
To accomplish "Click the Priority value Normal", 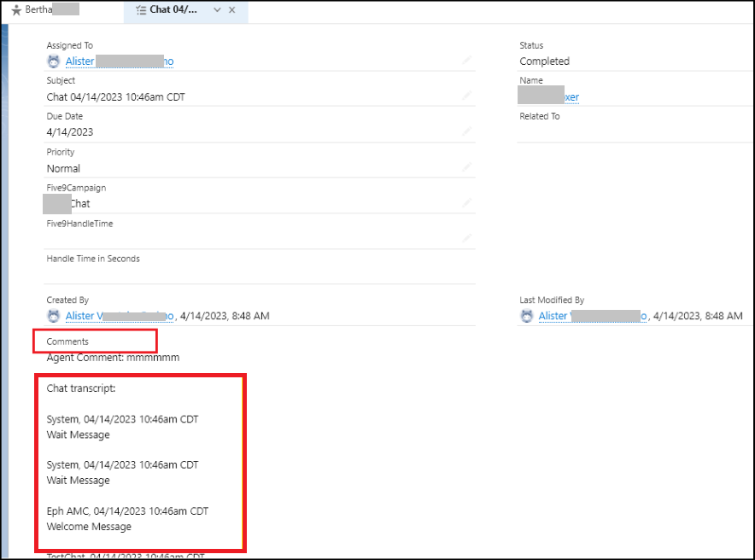I will click(63, 168).
